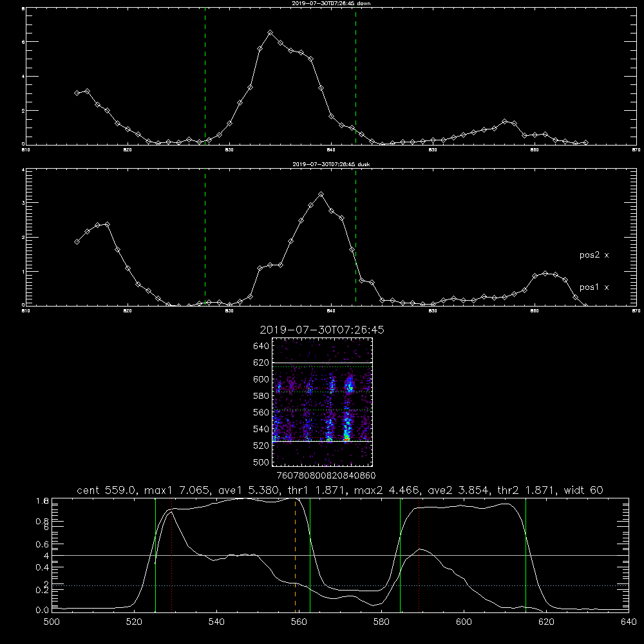The image size is (644, 644).
Task: Click the 0.0 label on bottom plot y-axis
Action: pyautogui.click(x=43, y=611)
